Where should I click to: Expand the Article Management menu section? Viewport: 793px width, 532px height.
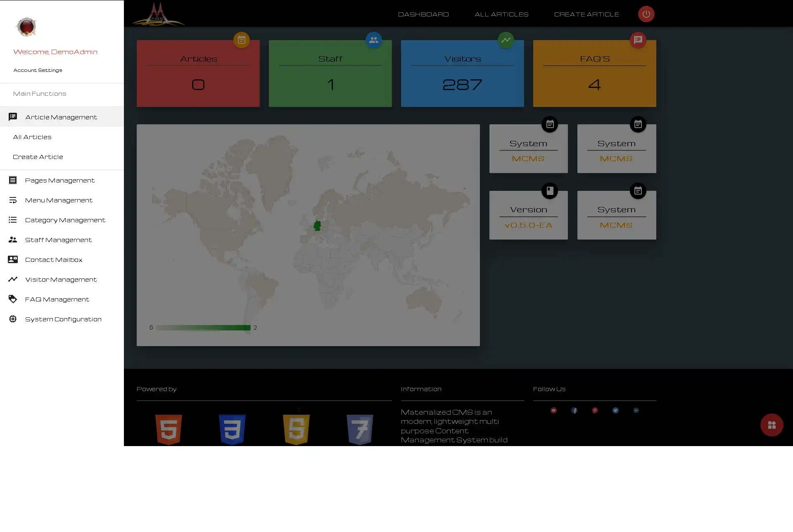(x=61, y=116)
